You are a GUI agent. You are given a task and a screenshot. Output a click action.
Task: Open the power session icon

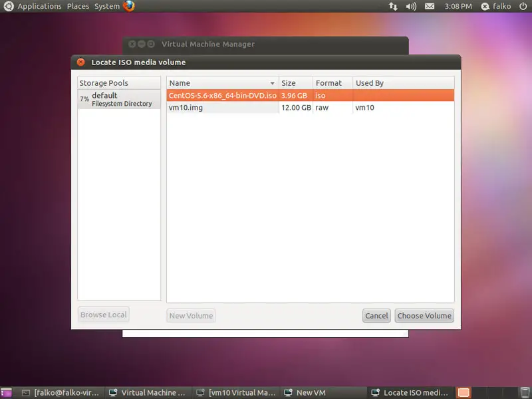[523, 6]
